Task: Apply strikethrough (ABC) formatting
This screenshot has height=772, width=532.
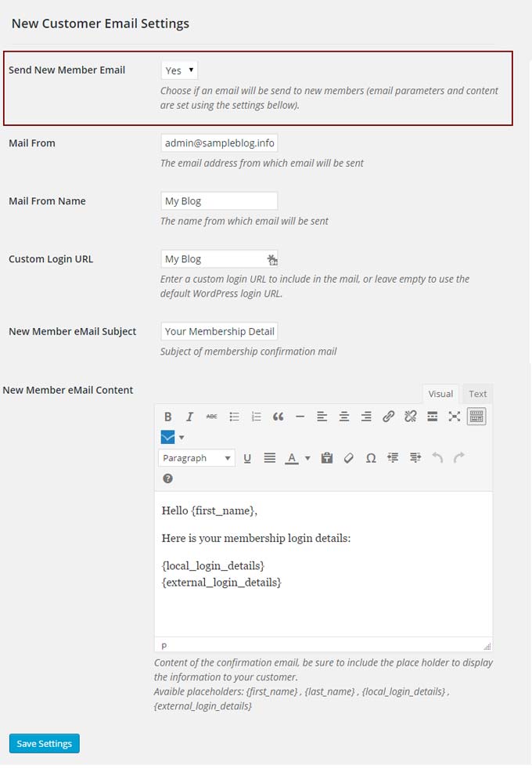Action: point(211,417)
